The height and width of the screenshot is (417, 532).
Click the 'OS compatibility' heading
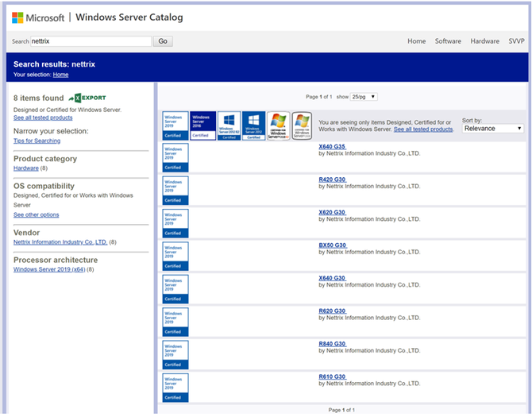click(44, 187)
